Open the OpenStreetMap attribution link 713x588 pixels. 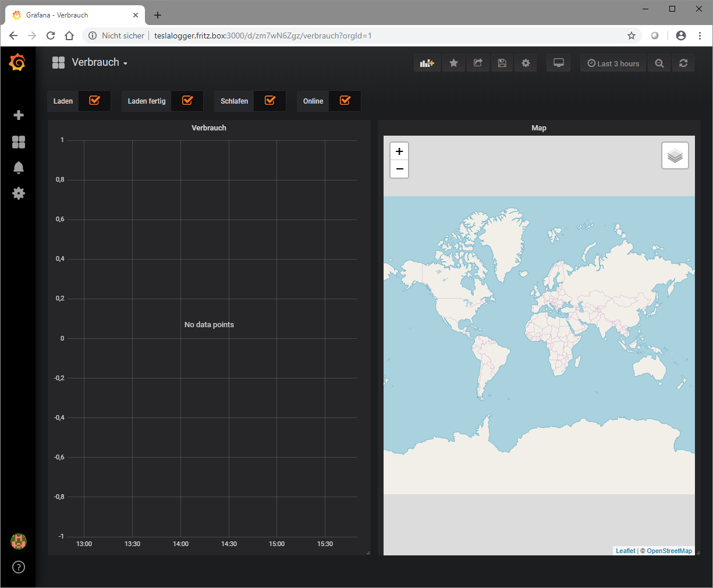[x=669, y=551]
